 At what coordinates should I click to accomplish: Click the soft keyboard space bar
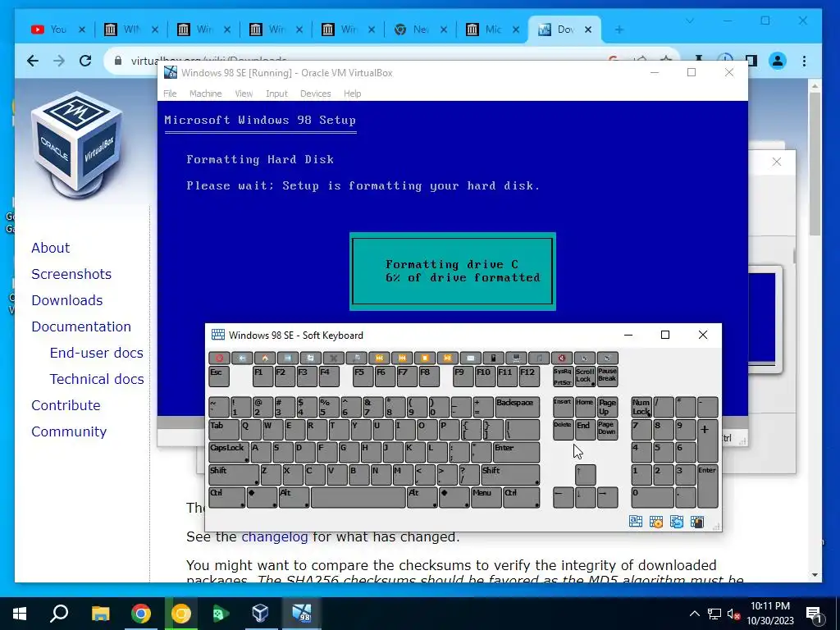358,497
